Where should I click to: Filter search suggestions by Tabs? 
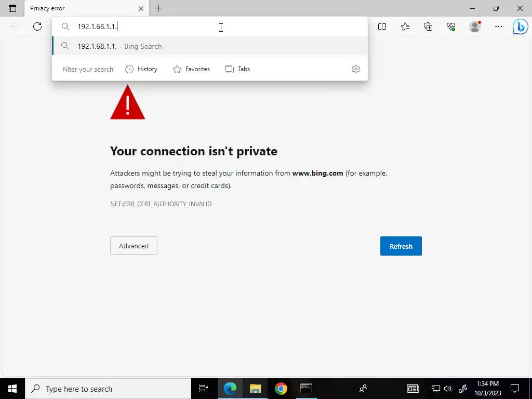point(237,69)
